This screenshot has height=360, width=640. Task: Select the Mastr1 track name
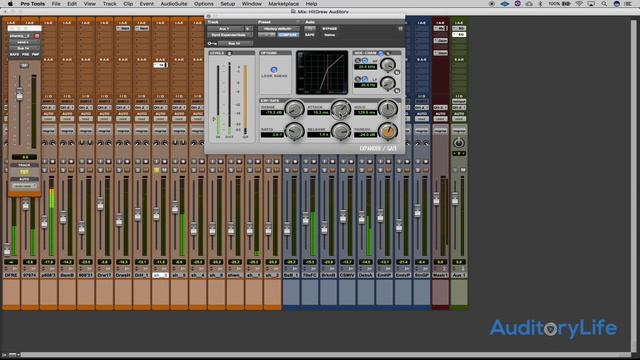[440, 276]
